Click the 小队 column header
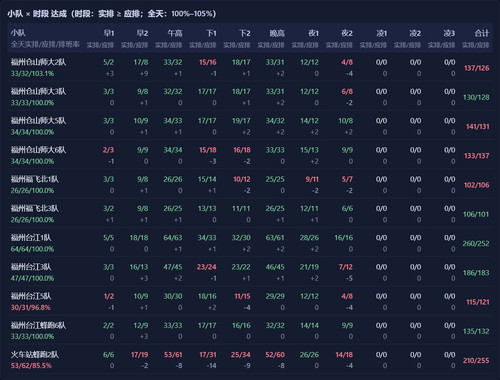The height and width of the screenshot is (380, 500). (x=18, y=33)
